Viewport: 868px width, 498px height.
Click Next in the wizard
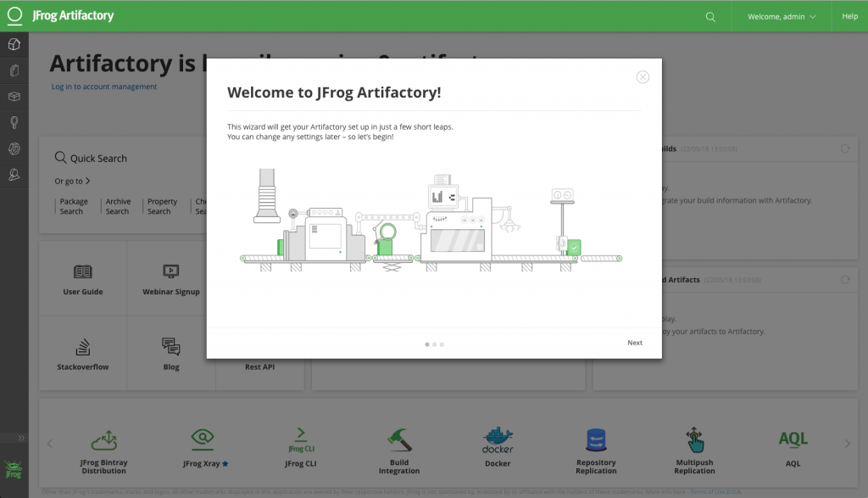coord(635,343)
